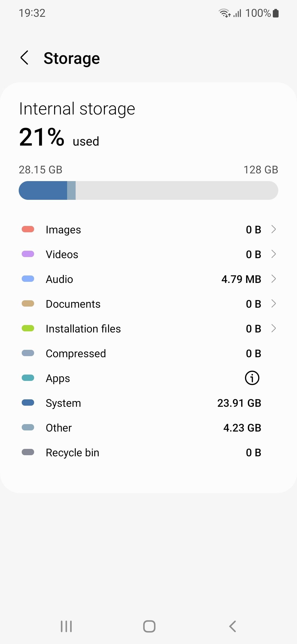Open the Apps info icon

pyautogui.click(x=252, y=378)
